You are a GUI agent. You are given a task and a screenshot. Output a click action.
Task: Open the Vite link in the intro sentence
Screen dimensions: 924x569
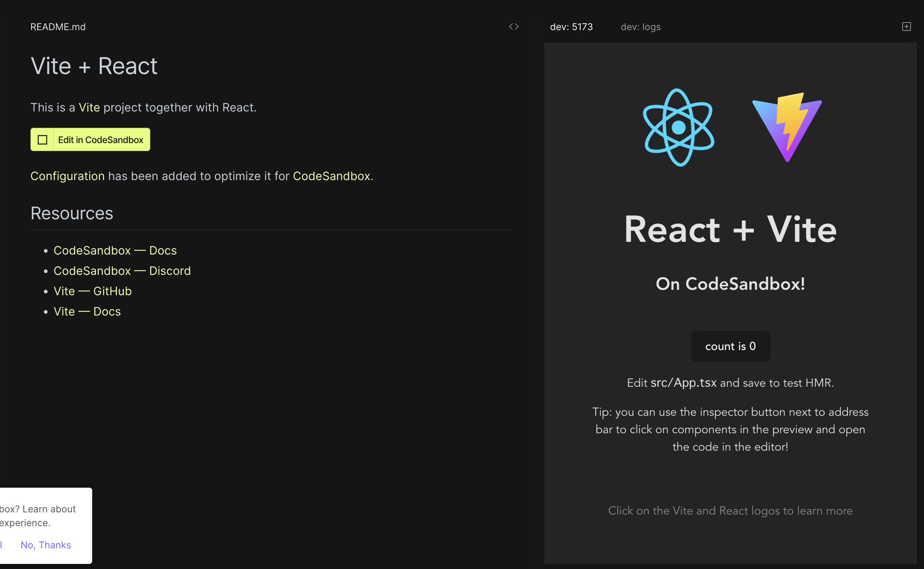click(x=89, y=107)
